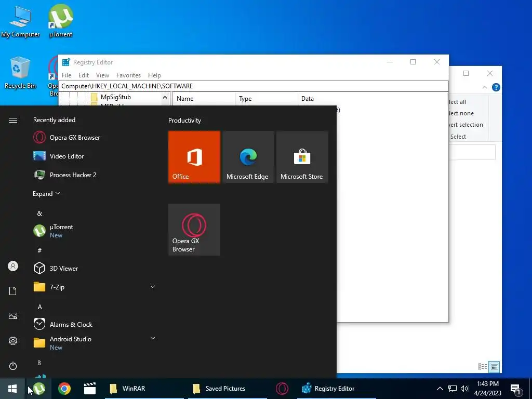The image size is (532, 399).
Task: Open the notification action center
Action: click(x=516, y=389)
